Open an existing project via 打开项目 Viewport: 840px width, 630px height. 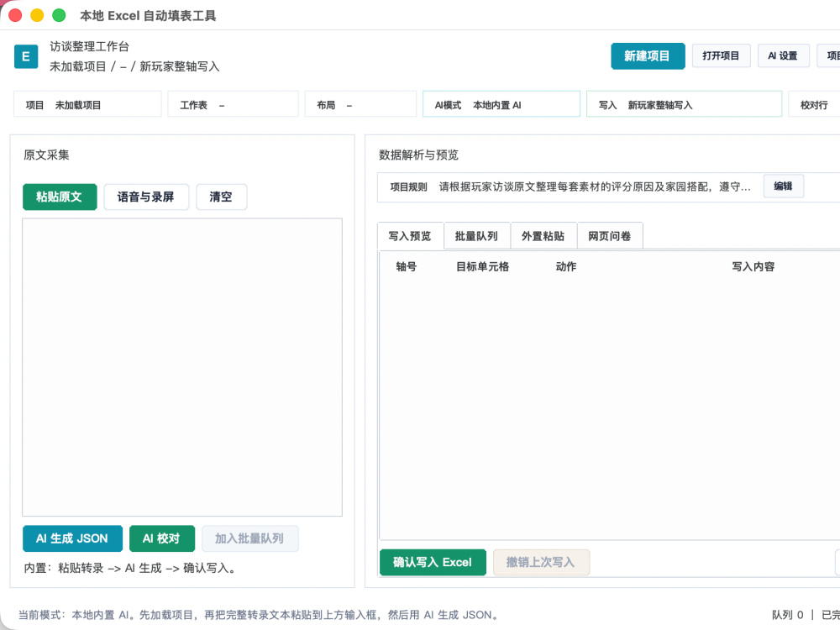pyautogui.click(x=721, y=55)
